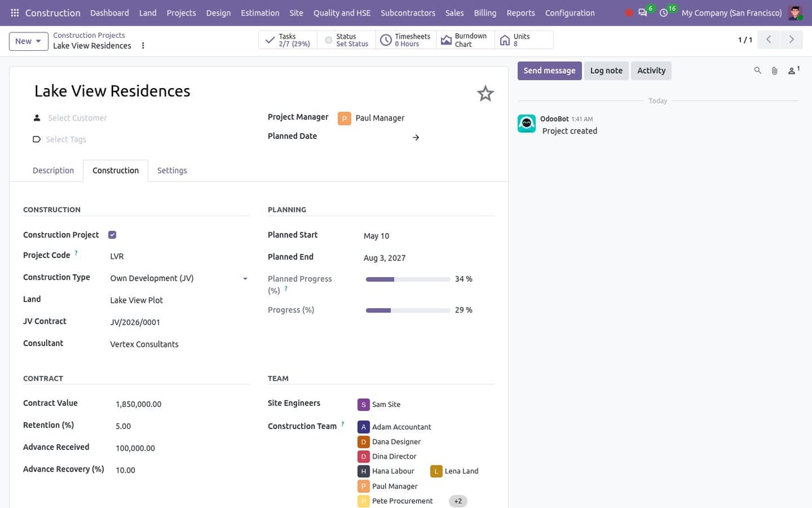Screen dimensions: 812x508
Task: Open the Timesheets clock stat button
Action: [406, 40]
